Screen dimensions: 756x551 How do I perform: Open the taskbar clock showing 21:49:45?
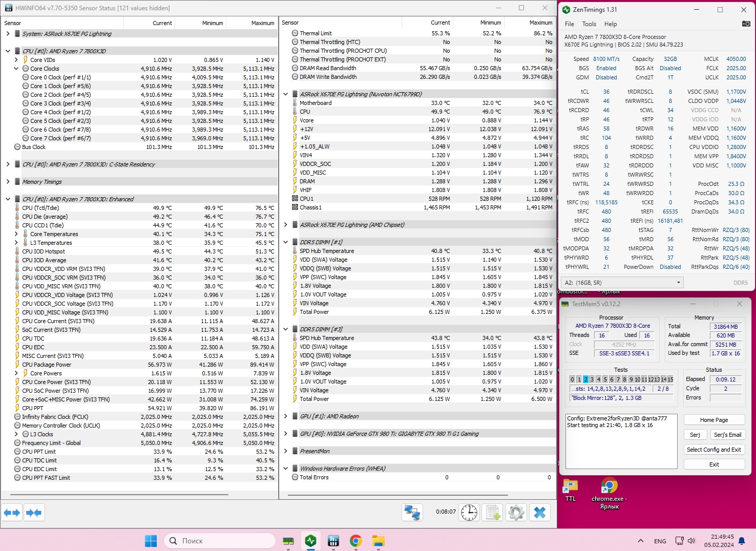click(719, 541)
